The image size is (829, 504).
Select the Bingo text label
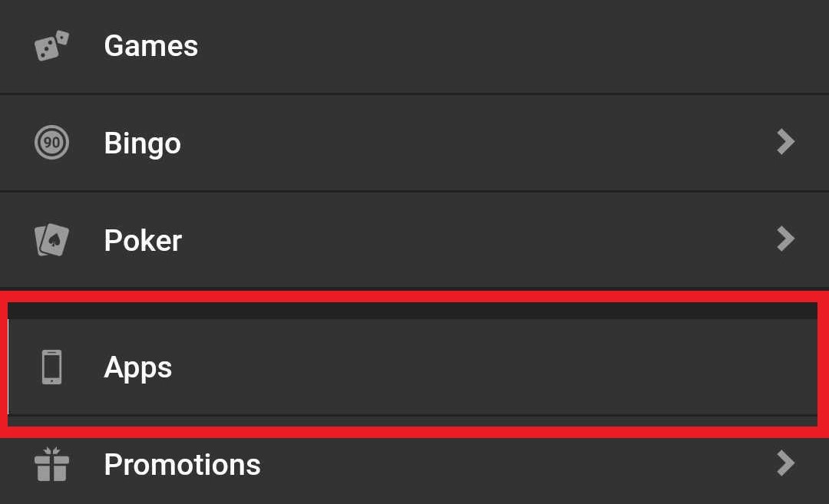click(143, 143)
